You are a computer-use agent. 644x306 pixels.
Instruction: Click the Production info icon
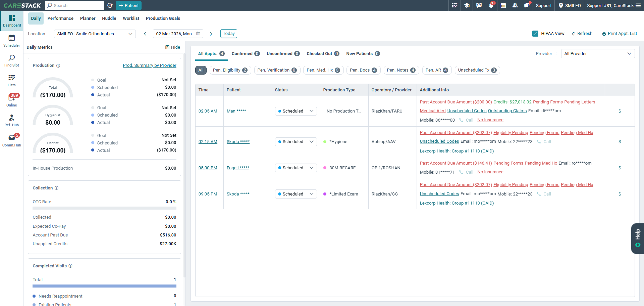tap(58, 65)
